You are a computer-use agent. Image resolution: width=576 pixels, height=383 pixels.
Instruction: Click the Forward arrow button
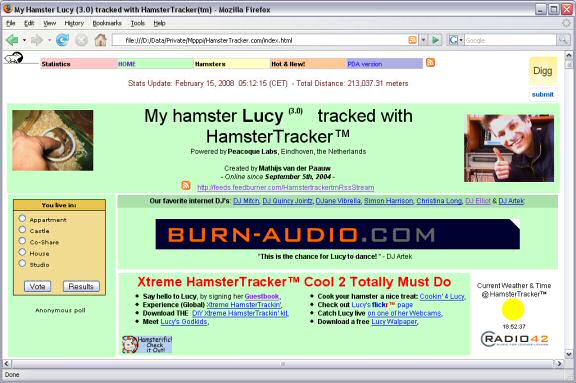[x=37, y=40]
